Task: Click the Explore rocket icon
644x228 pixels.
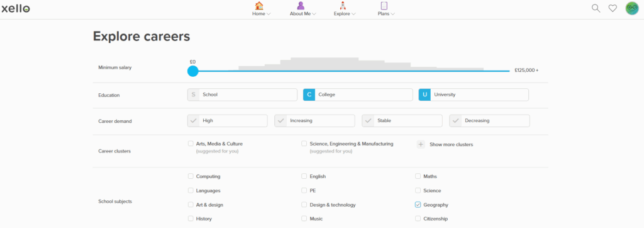Action: pos(343,6)
